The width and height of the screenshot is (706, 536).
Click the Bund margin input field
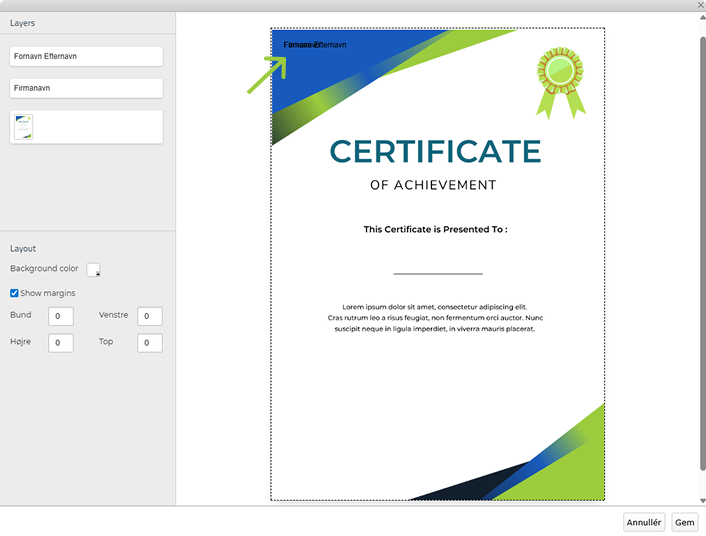pos(61,316)
